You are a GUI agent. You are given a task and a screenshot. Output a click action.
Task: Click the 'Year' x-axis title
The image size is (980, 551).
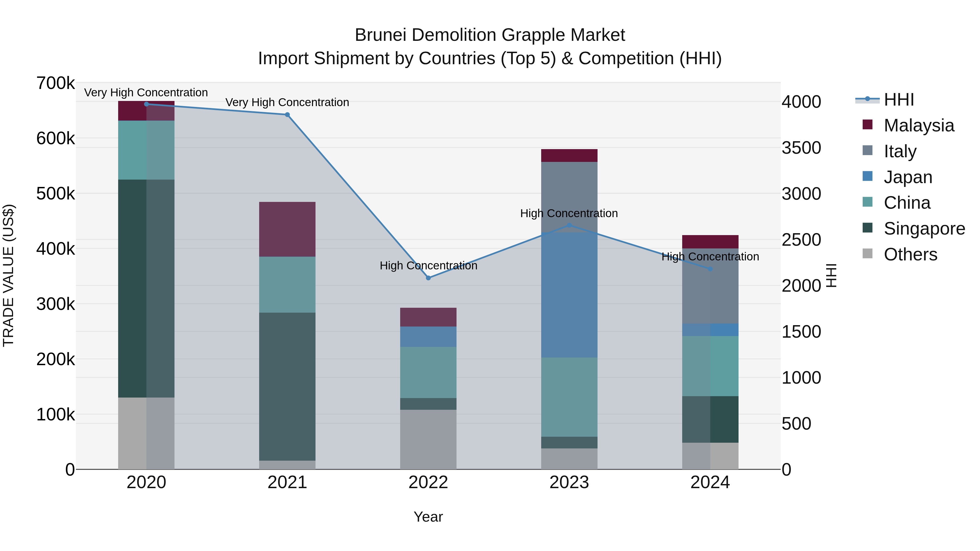tap(428, 517)
